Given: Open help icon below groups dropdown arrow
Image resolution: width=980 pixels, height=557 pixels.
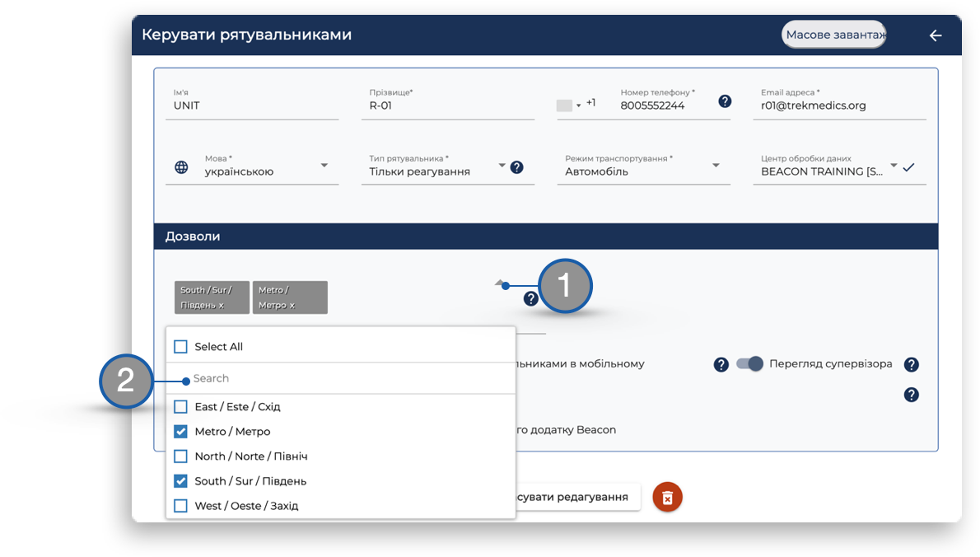Looking at the screenshot, I should coord(530,299).
